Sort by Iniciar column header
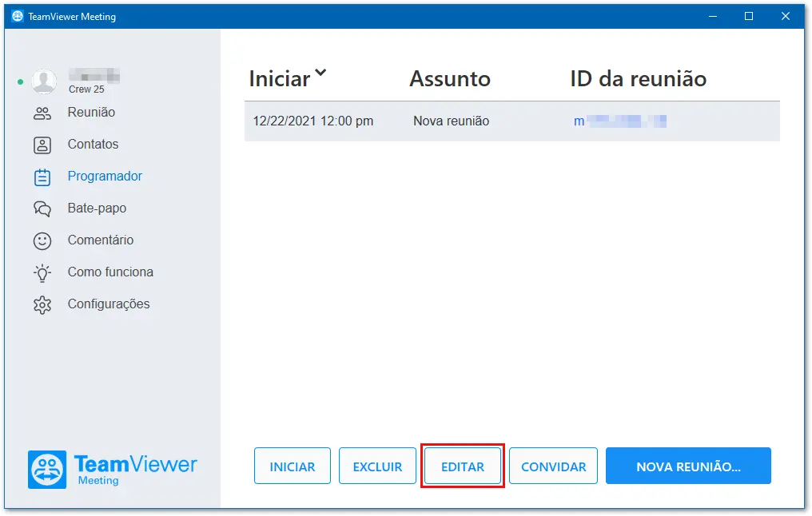 point(280,79)
